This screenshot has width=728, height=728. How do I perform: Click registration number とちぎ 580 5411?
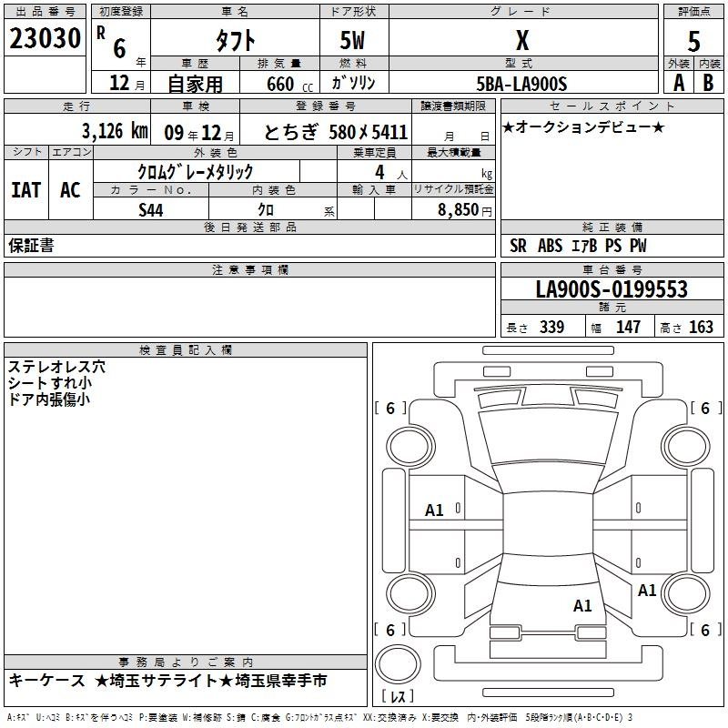[335, 132]
